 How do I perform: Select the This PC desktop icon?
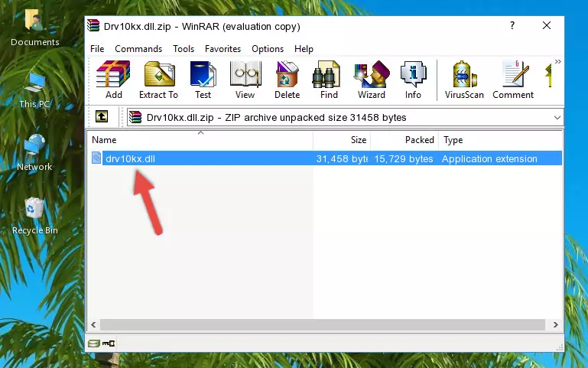click(34, 90)
